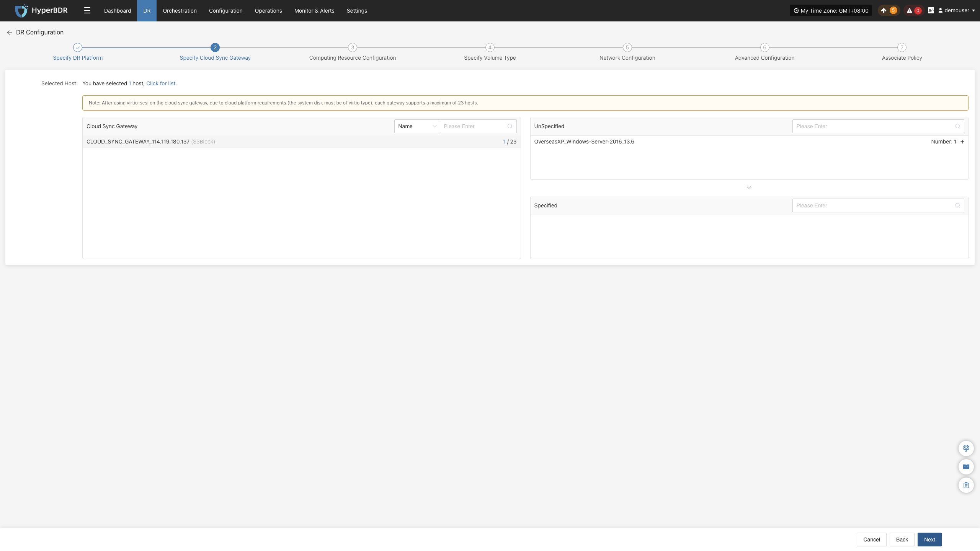The image size is (980, 551).
Task: Switch the interface language icon
Action: tap(931, 11)
